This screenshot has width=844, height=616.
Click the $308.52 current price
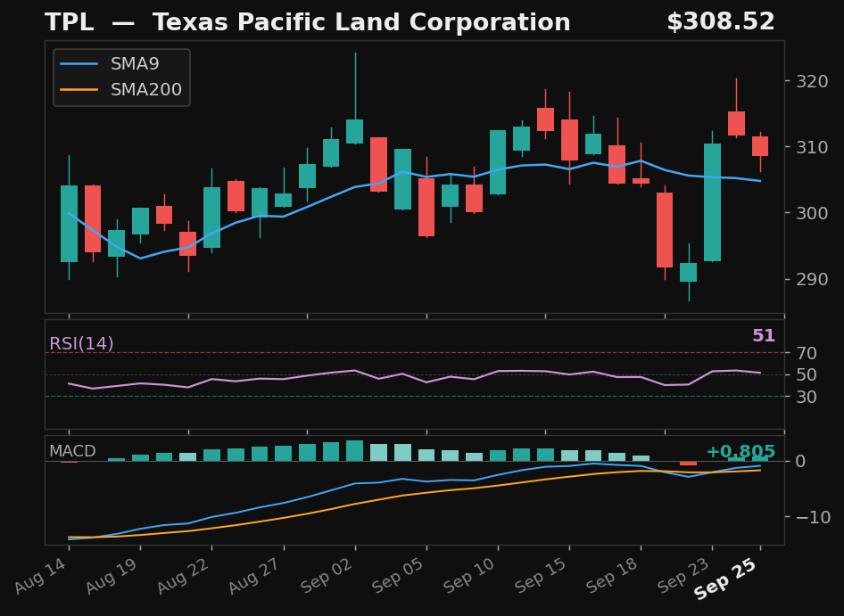721,22
